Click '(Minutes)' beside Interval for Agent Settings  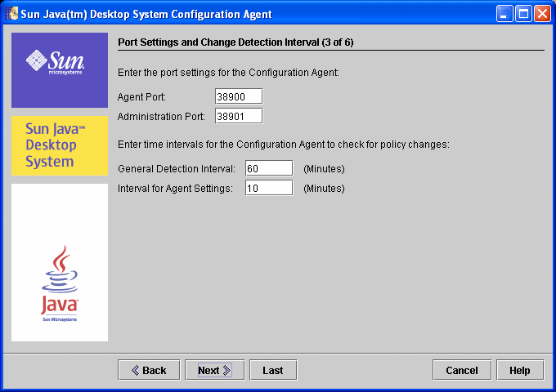click(324, 189)
